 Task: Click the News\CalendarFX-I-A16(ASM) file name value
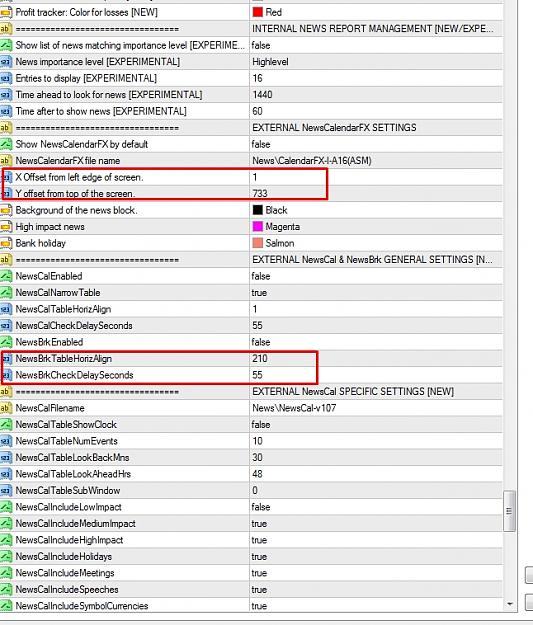312,161
